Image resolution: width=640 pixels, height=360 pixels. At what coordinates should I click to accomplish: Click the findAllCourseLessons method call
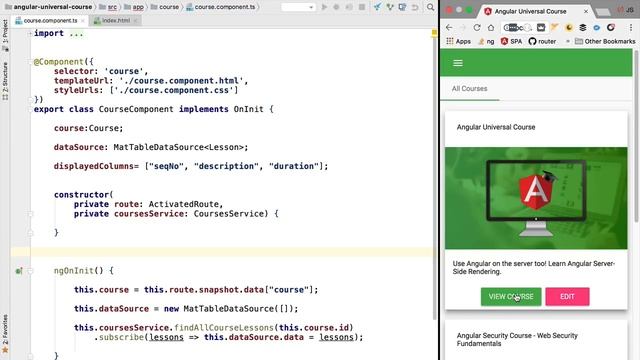(x=224, y=327)
